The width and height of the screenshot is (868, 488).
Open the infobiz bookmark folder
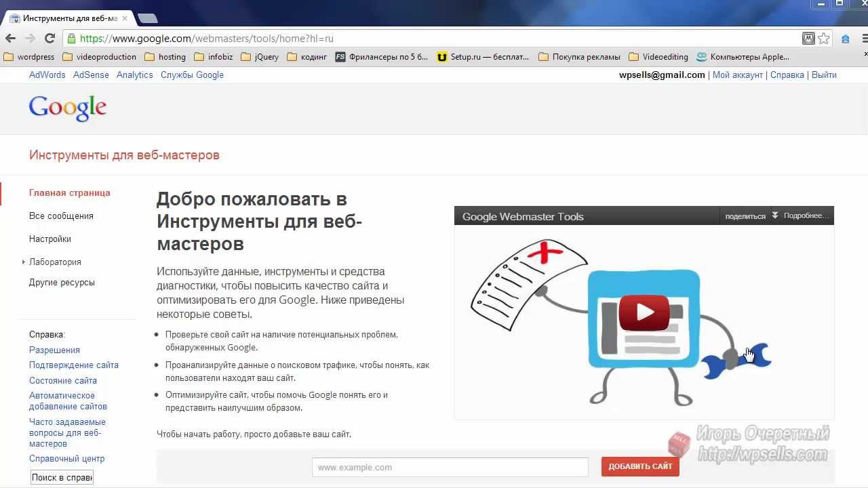pyautogui.click(x=214, y=57)
